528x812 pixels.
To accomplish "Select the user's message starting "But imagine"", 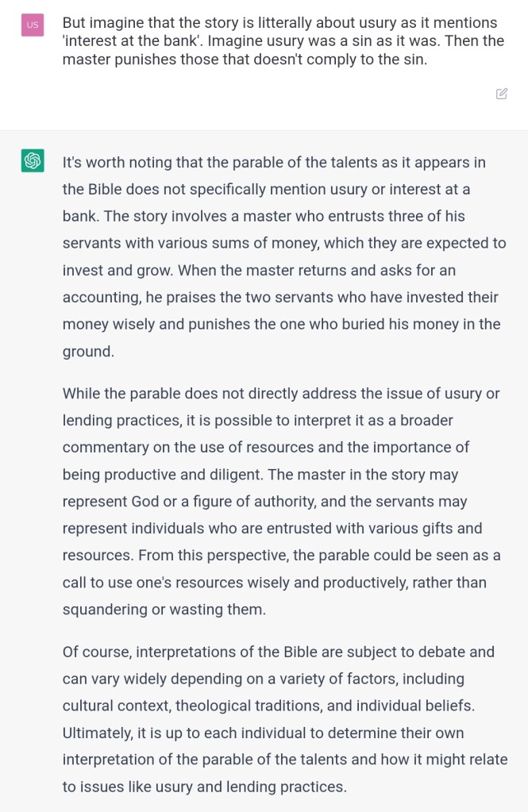I will 282,40.
